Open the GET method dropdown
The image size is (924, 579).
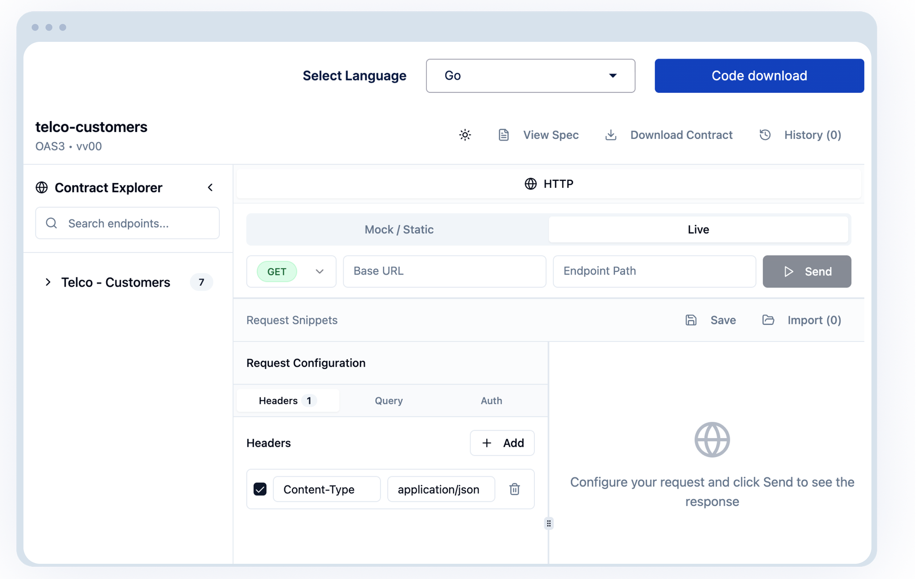[x=291, y=271]
